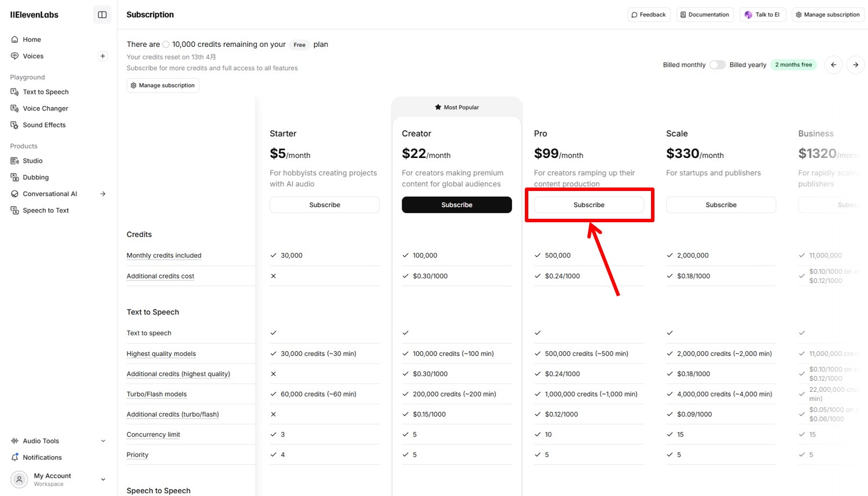Open Text to Speech playground

coord(46,92)
